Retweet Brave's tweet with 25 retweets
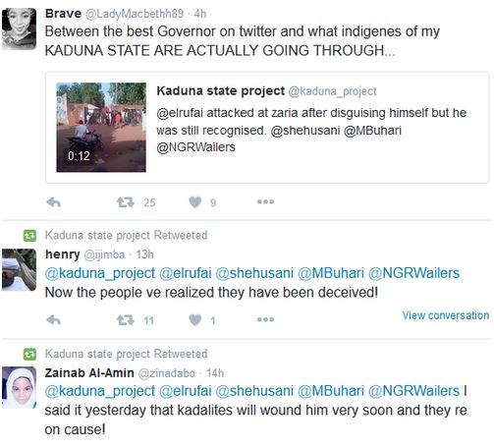Viewport: 494px width, 448px height. [126, 202]
